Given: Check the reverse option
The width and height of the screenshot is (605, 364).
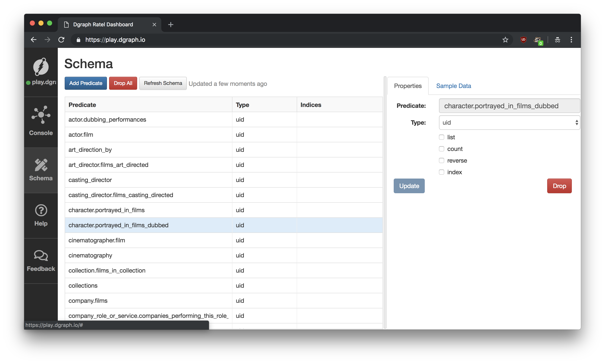Looking at the screenshot, I should (442, 160).
